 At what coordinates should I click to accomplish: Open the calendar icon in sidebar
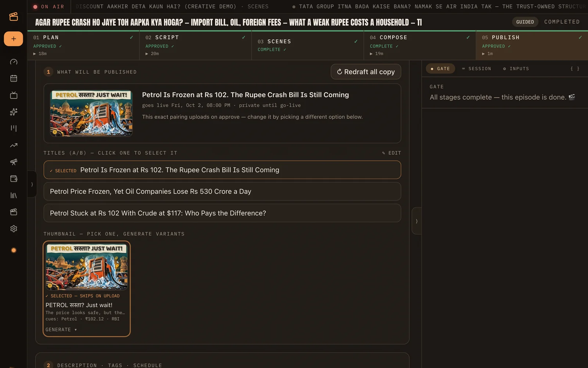click(14, 78)
